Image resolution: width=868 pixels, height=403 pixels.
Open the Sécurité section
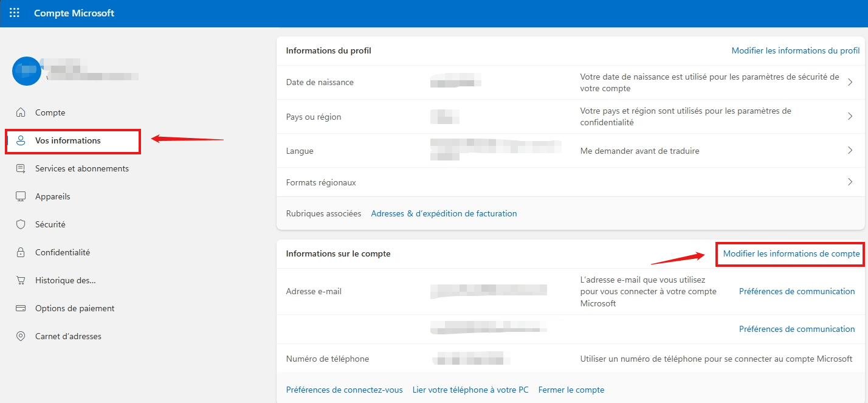(x=50, y=224)
